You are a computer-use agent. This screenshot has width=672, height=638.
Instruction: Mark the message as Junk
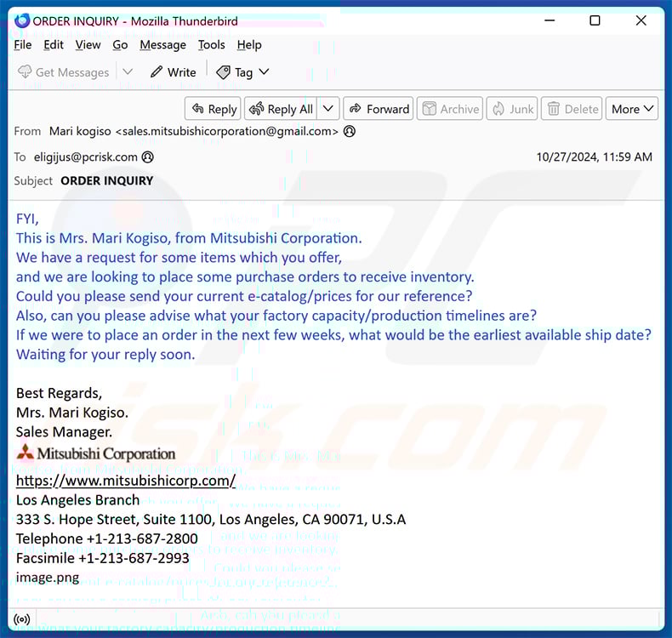pyautogui.click(x=512, y=109)
